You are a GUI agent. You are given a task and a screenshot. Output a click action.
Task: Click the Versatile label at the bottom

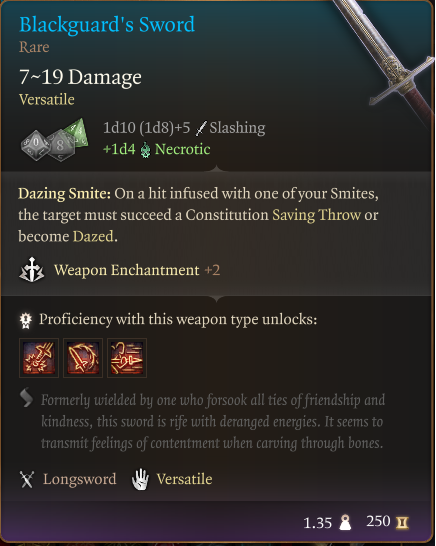(184, 479)
